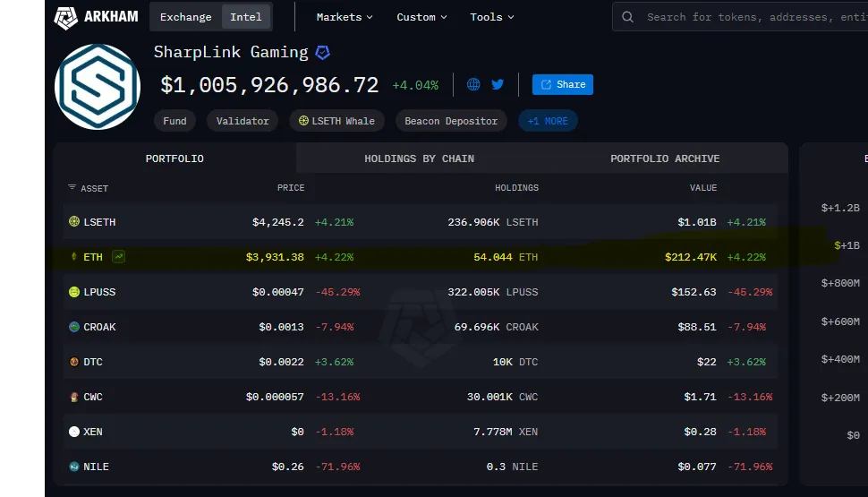Screen dimensions: 868x497
Task: Open the Portfolio Archive tab
Action: pos(665,159)
